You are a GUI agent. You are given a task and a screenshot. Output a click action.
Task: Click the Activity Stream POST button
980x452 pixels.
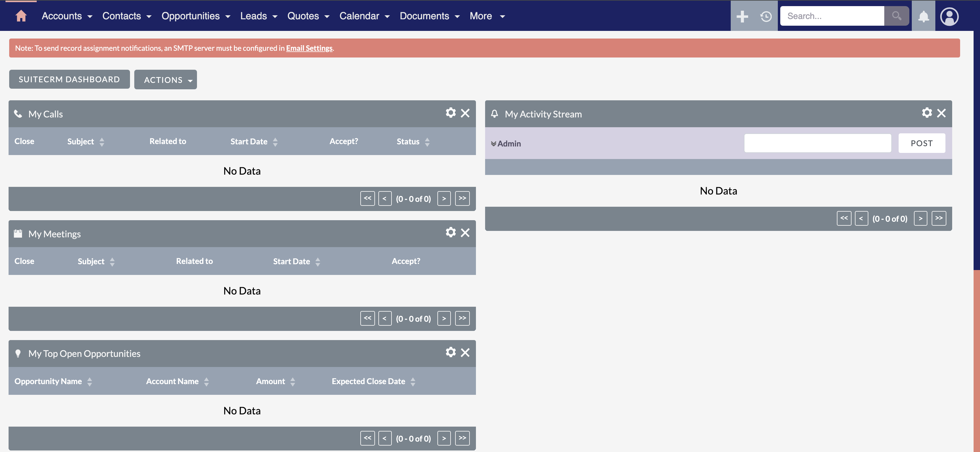tap(922, 143)
